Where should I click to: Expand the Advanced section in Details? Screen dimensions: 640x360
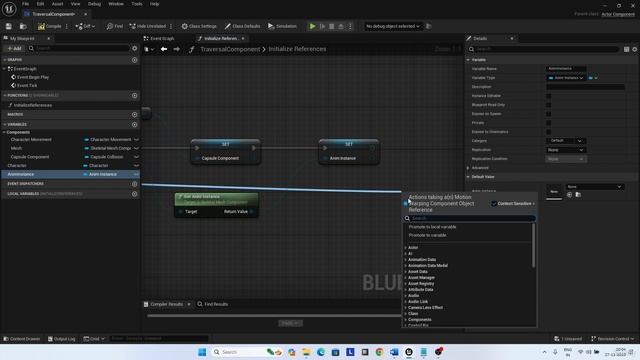[x=468, y=168]
